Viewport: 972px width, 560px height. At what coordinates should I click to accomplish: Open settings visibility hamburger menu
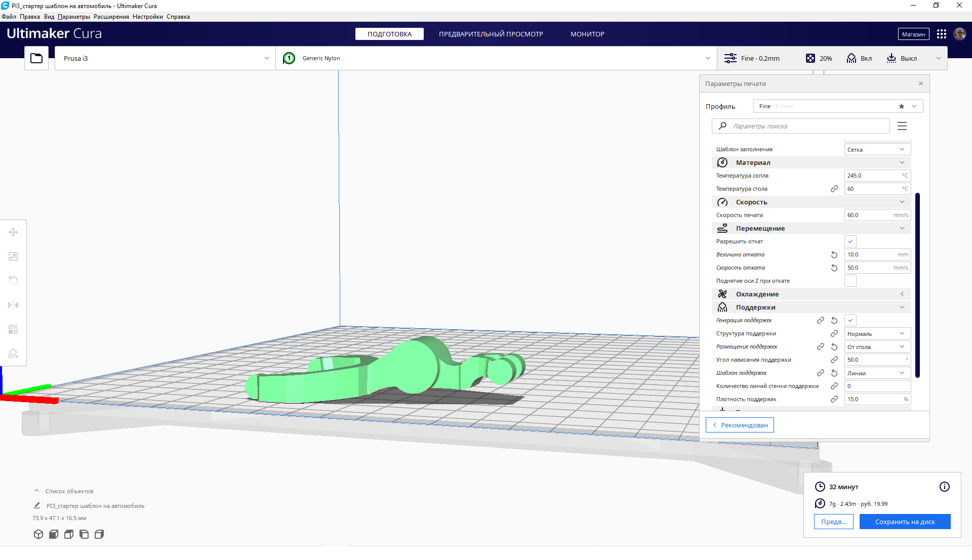coord(902,126)
